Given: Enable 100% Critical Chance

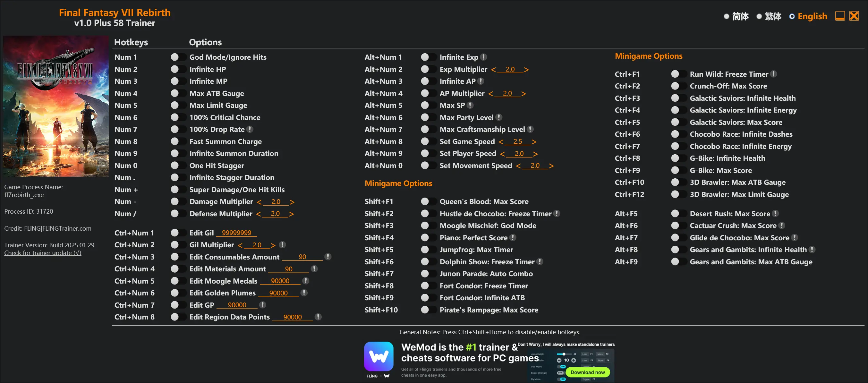Looking at the screenshot, I should pyautogui.click(x=177, y=117).
